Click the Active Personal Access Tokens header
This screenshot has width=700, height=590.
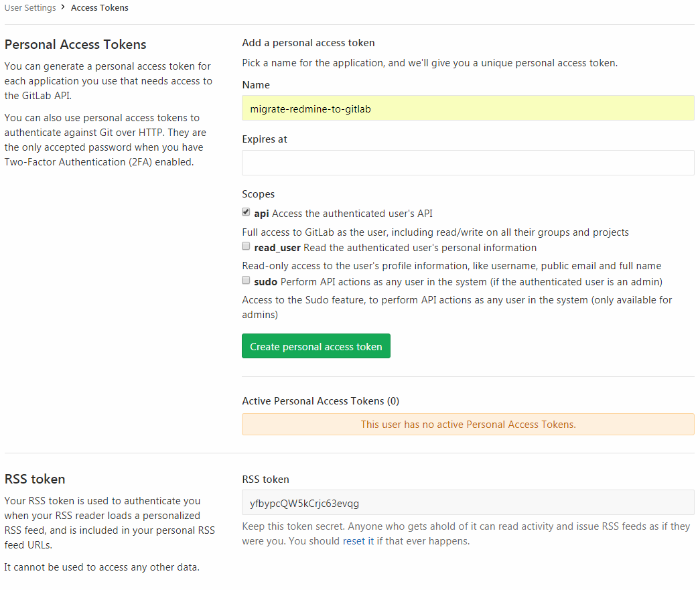click(x=320, y=400)
